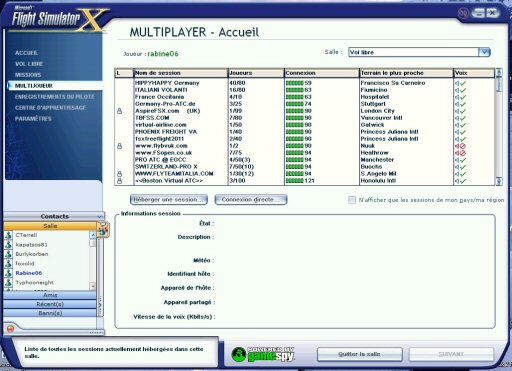This screenshot has height=371, width=512.
Task: Sort sessions by the L lock column header
Action: 124,73
